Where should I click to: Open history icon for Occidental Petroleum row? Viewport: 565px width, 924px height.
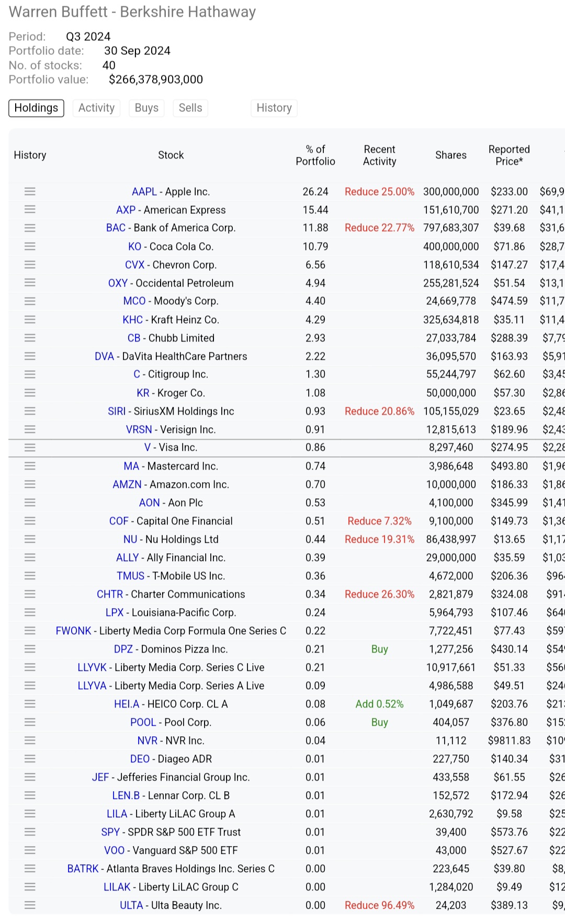pyautogui.click(x=30, y=283)
